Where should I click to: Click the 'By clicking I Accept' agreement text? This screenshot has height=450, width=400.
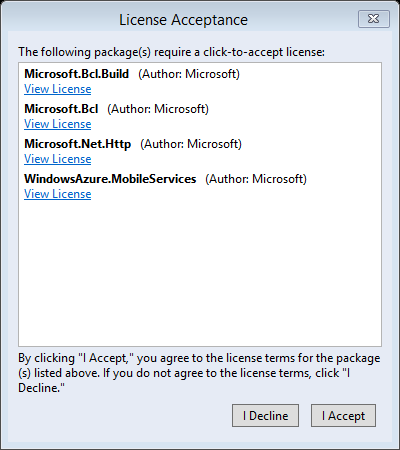point(199,373)
